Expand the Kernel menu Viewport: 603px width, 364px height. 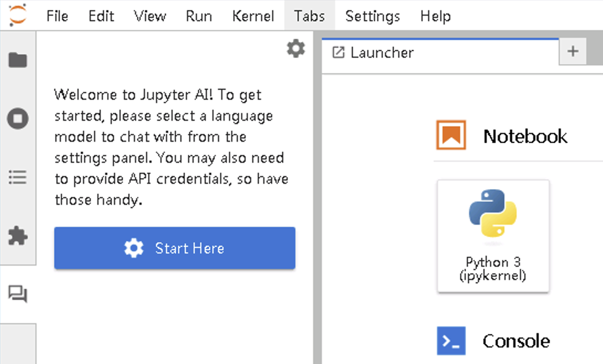[253, 16]
